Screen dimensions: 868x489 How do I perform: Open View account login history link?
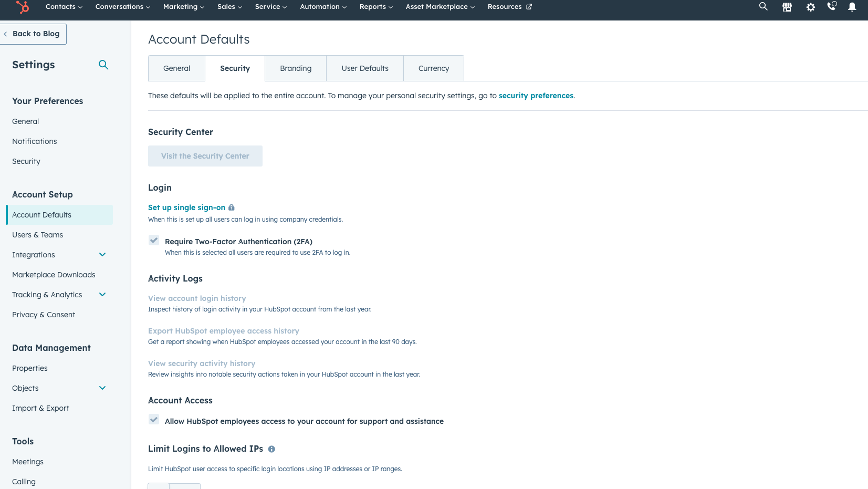point(197,298)
